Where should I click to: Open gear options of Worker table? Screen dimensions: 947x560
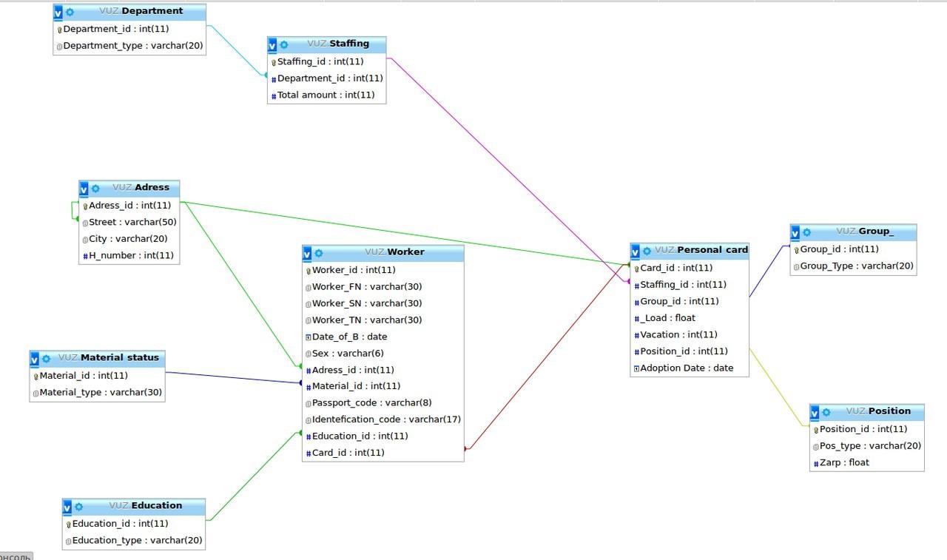point(319,254)
